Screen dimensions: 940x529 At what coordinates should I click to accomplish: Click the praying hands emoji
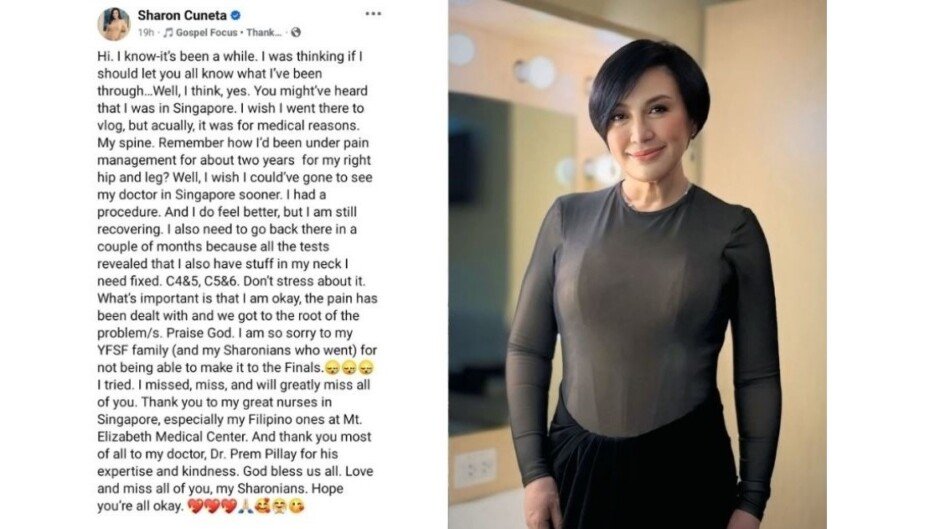click(245, 506)
